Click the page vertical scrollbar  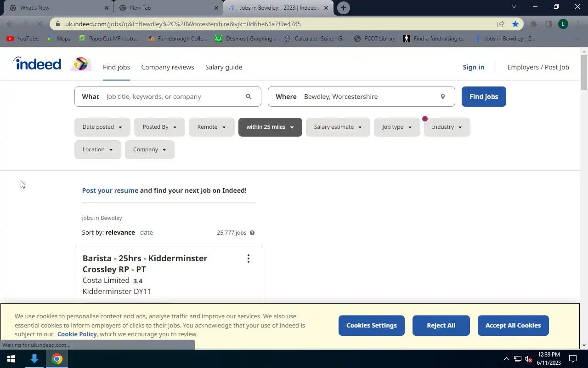(x=584, y=72)
